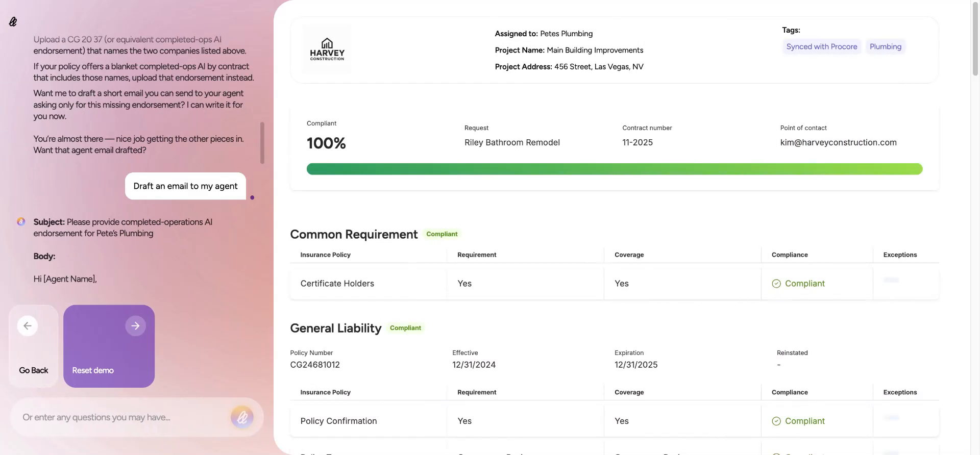Screen dimensions: 980x455
Task: Click the 100% compliance progress bar
Action: pos(615,169)
